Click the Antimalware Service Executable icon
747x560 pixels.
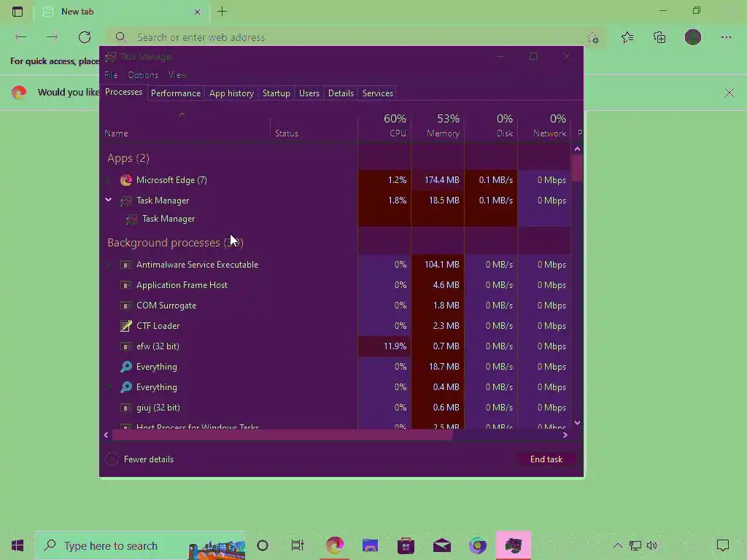tap(125, 265)
